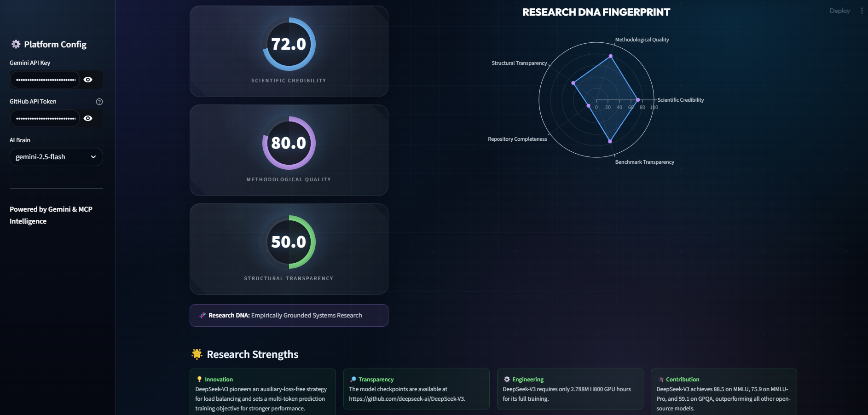Click 'Powered by Gemini & MCP Intelligence' text
This screenshot has height=415, width=868.
(51, 215)
